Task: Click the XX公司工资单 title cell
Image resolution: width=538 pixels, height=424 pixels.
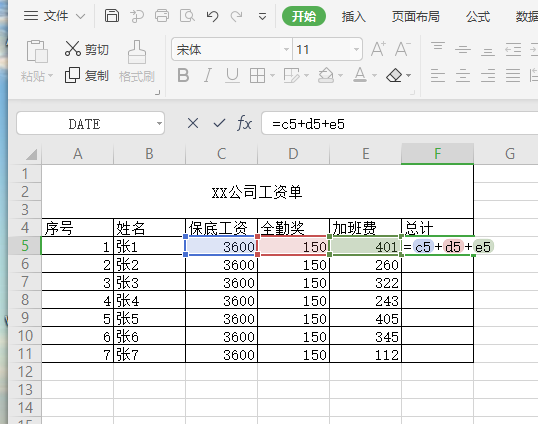Action: (x=257, y=192)
